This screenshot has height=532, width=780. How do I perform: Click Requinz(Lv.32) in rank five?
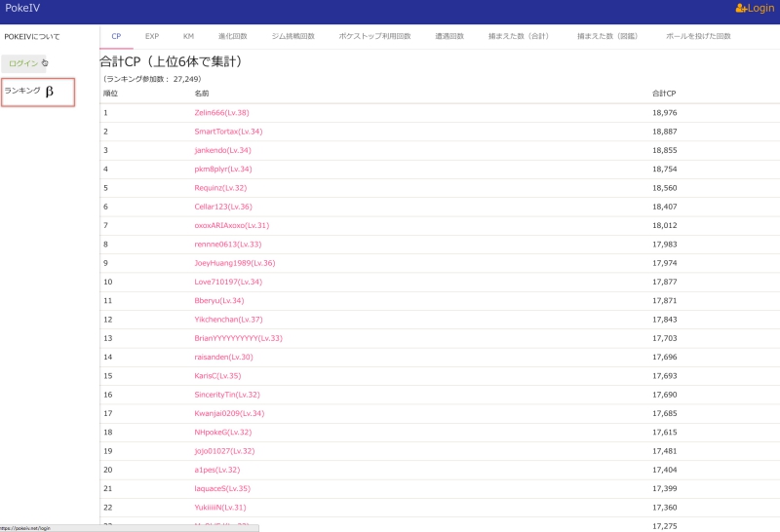[220, 188]
